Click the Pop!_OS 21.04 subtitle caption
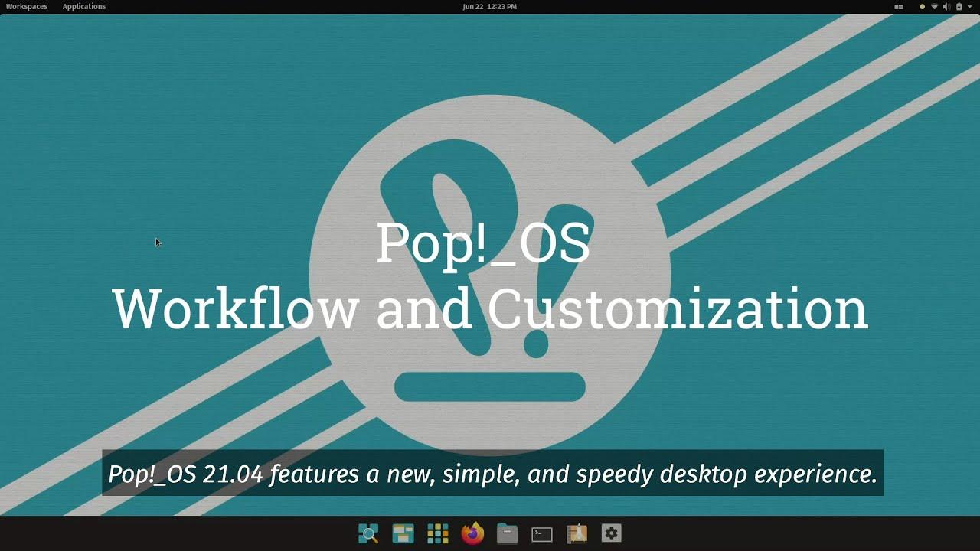Image resolution: width=980 pixels, height=551 pixels. (x=492, y=474)
